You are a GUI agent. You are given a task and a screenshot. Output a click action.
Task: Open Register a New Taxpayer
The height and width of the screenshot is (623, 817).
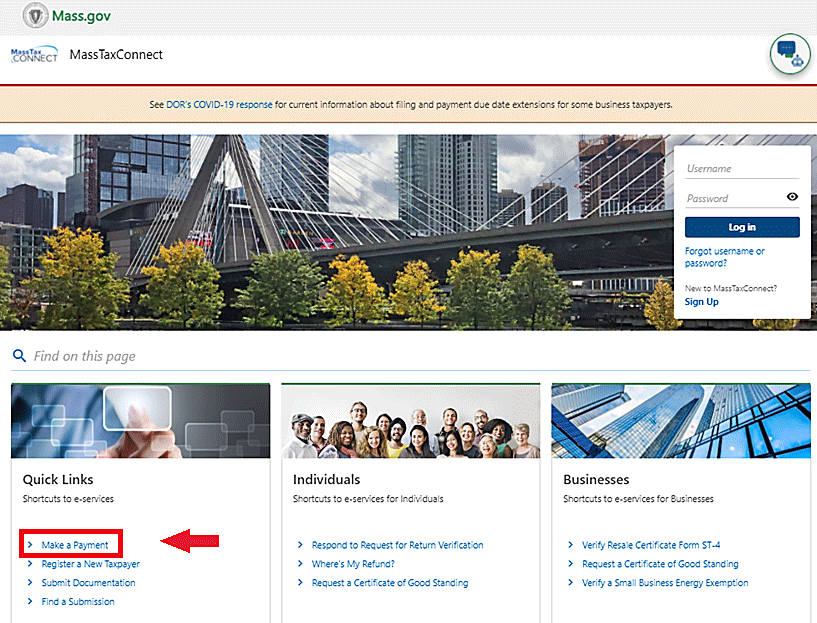pyautogui.click(x=90, y=564)
